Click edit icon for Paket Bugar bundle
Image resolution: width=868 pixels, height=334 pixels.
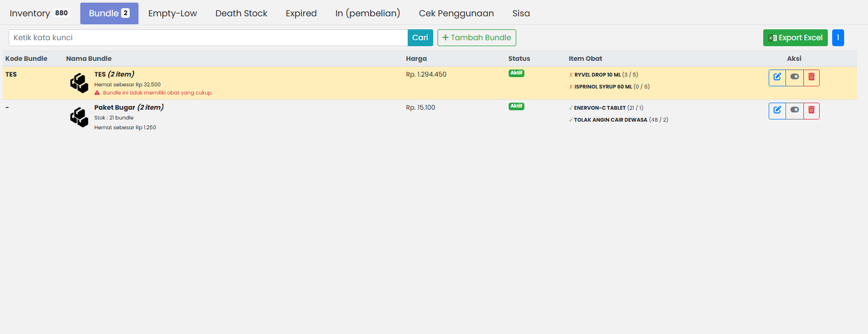[777, 110]
